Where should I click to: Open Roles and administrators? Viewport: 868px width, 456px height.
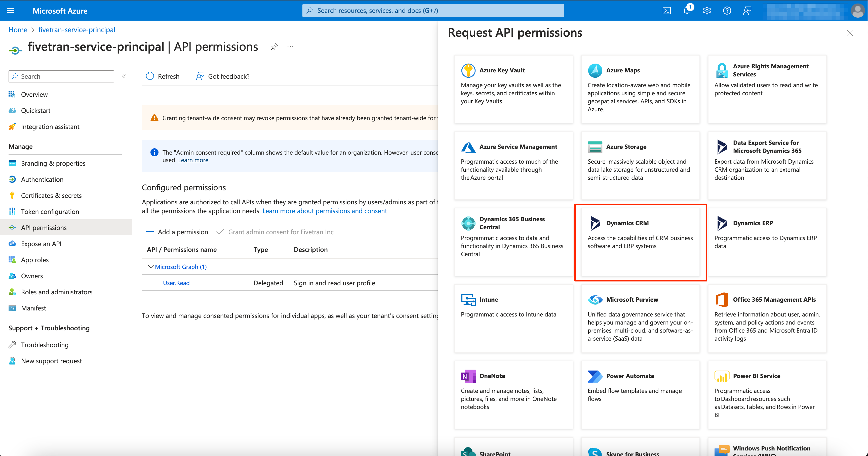[x=57, y=292]
